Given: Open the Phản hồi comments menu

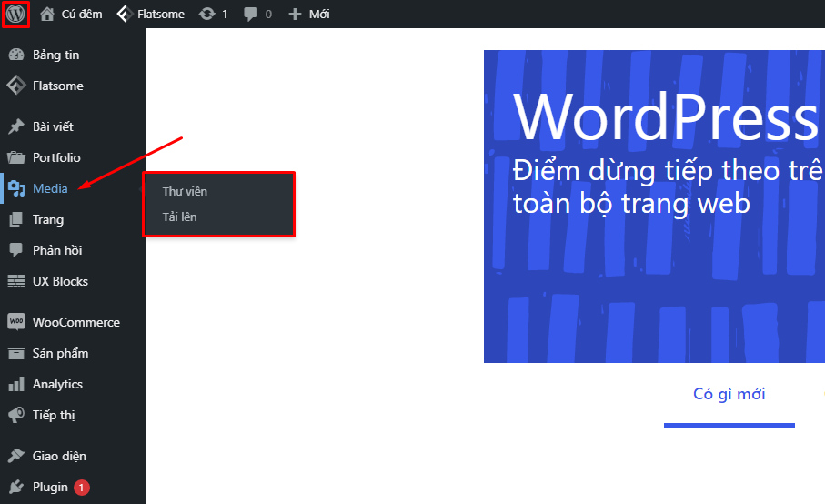Looking at the screenshot, I should coord(57,250).
